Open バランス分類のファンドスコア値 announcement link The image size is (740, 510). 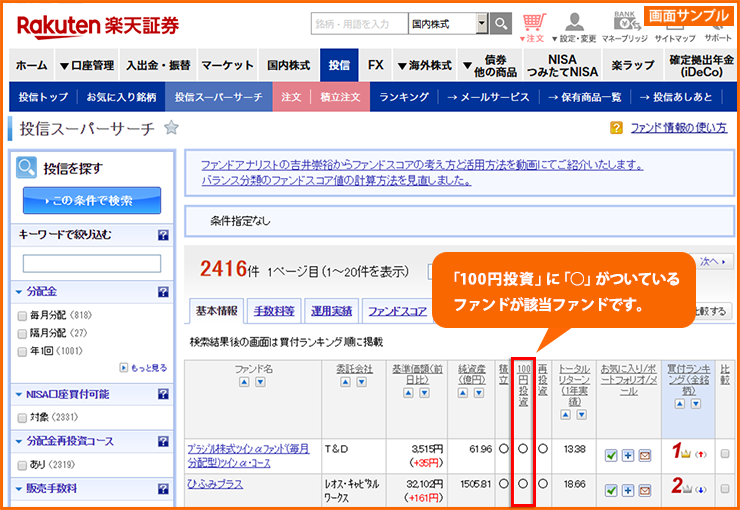(x=336, y=180)
